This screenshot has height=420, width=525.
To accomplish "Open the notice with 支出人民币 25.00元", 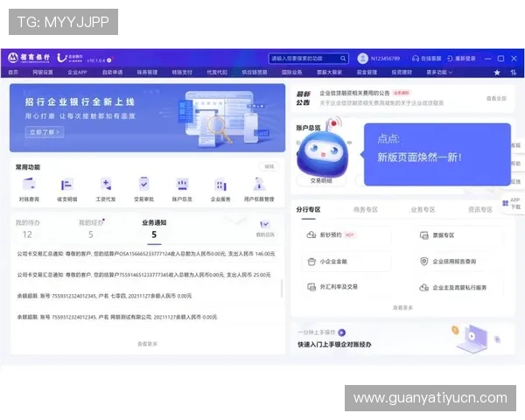I will click(144, 275).
